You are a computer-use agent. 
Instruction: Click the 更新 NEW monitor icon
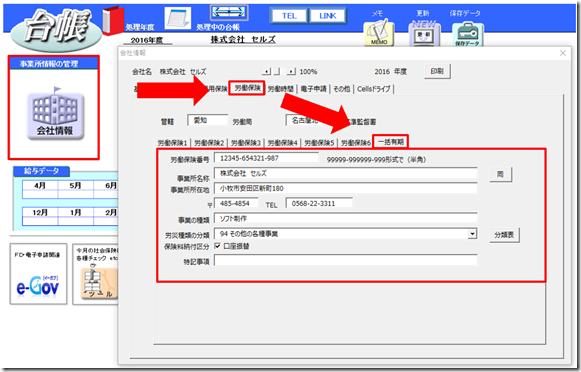pyautogui.click(x=424, y=34)
